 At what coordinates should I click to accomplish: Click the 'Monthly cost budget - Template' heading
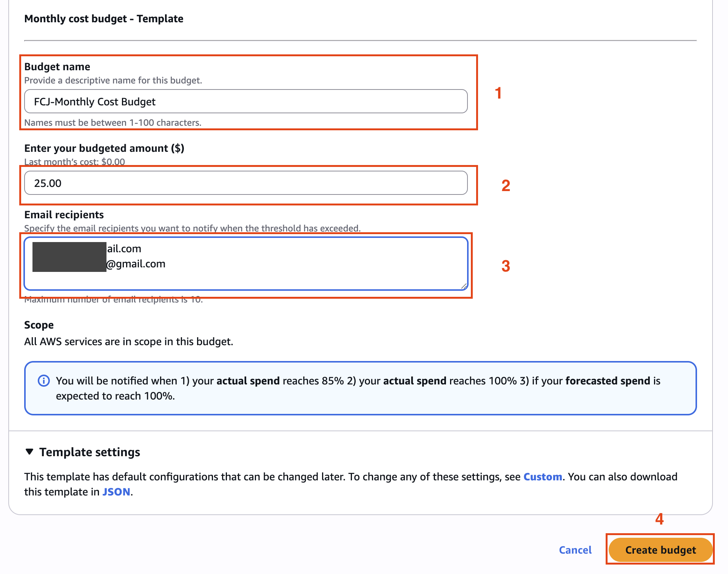[x=103, y=19]
